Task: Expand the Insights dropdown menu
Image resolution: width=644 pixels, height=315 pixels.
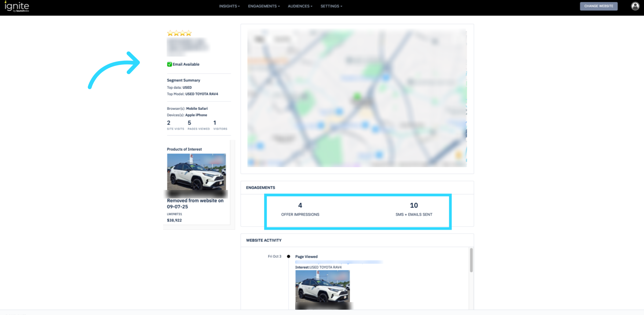Action: (229, 6)
